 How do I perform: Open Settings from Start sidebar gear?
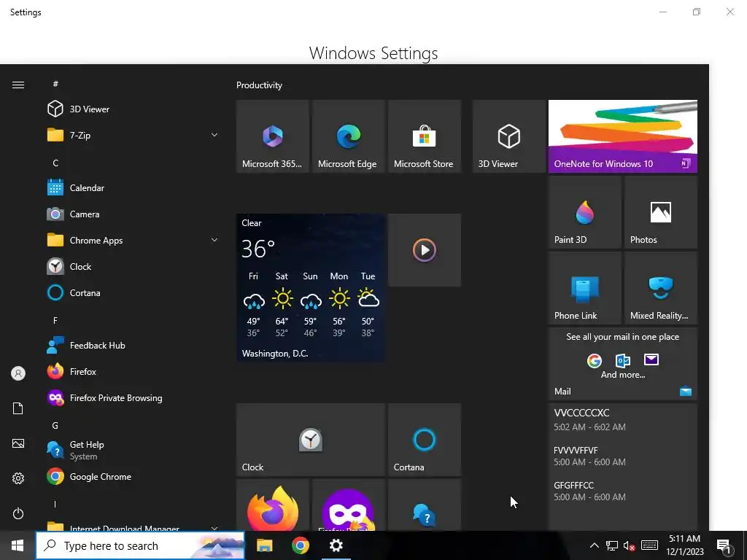pyautogui.click(x=18, y=478)
